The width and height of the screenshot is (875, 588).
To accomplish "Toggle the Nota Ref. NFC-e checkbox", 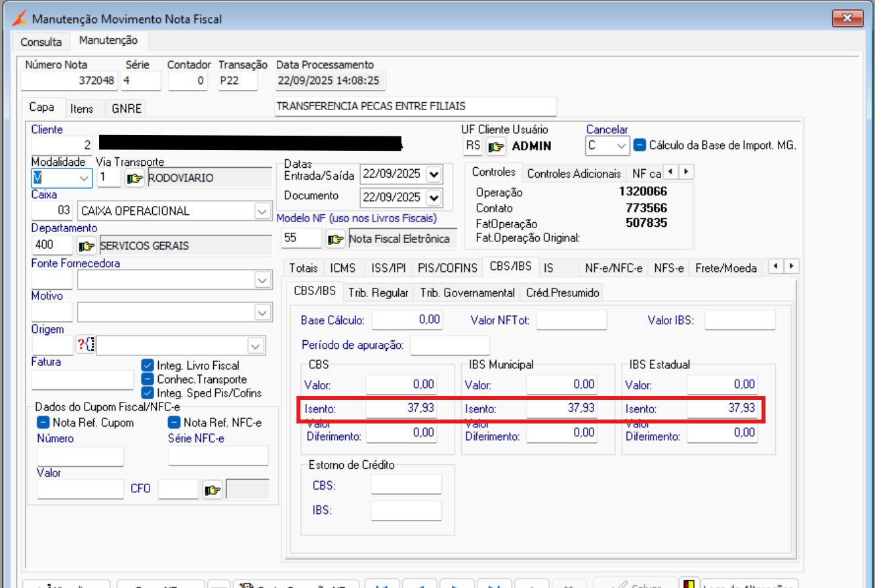I will point(174,423).
